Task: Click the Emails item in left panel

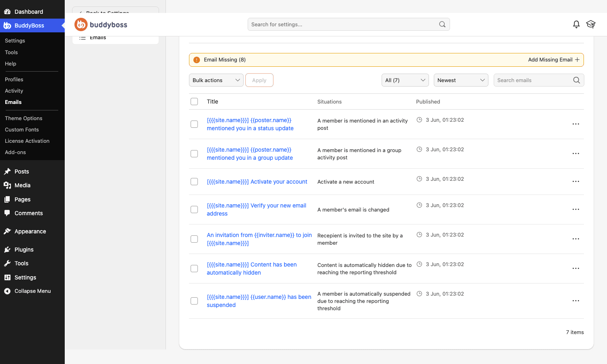Action: [x=115, y=38]
